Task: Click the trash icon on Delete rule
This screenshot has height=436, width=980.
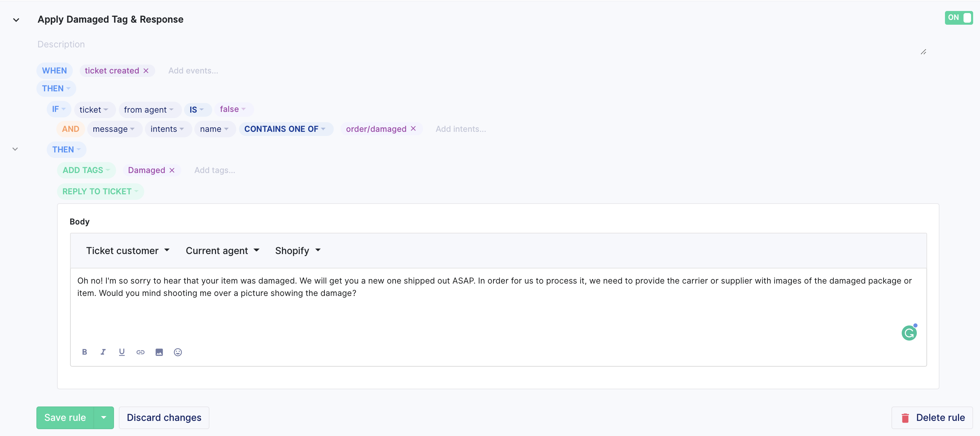Action: [x=905, y=418]
